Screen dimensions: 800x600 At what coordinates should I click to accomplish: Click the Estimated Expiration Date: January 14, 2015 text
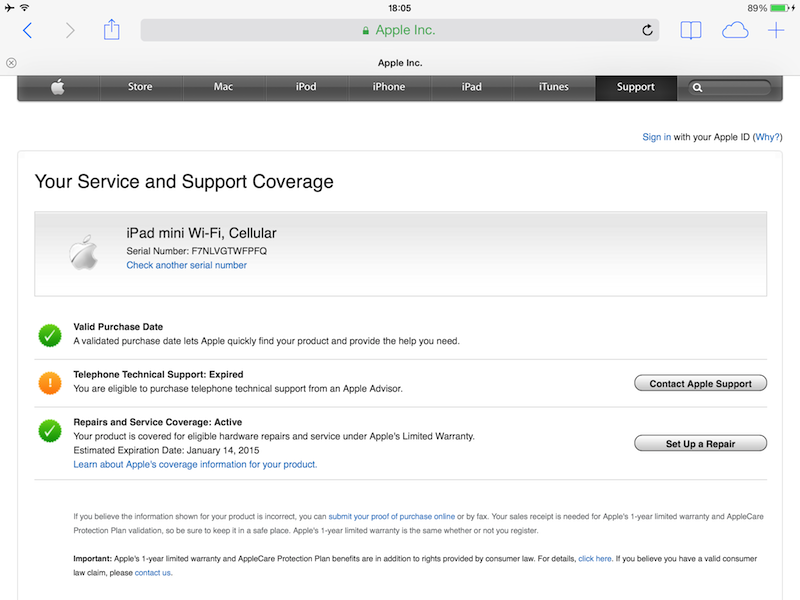tap(166, 451)
